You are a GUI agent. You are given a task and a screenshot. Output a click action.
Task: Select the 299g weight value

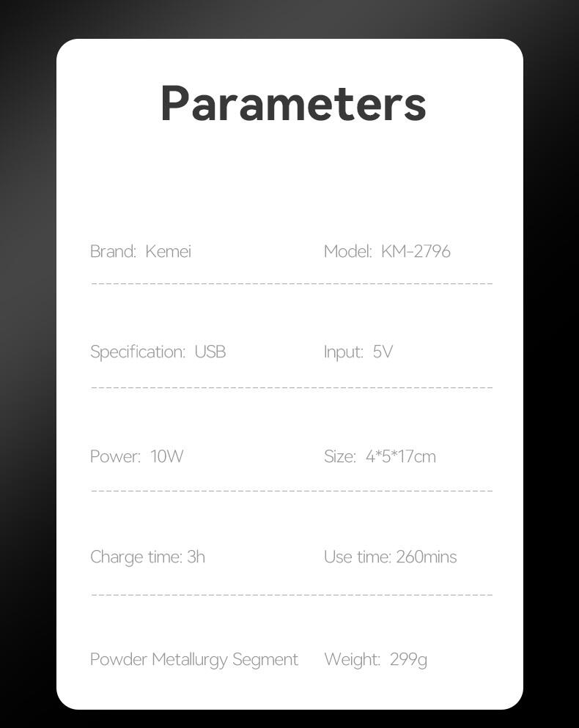click(x=408, y=659)
